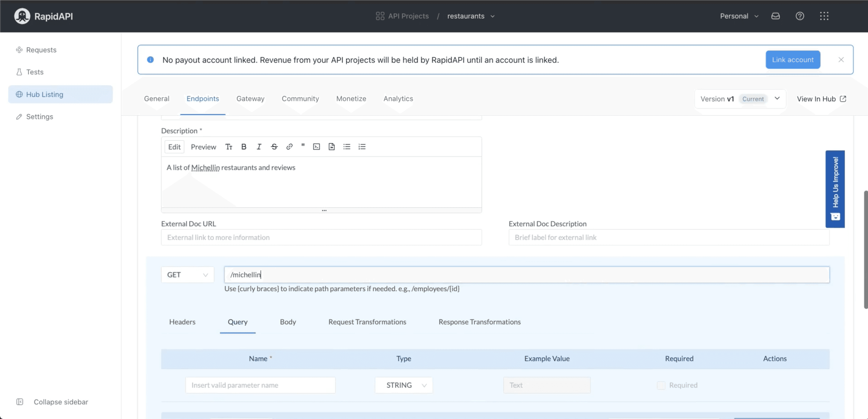Image resolution: width=868 pixels, height=419 pixels.
Task: Click the External Doc Description field
Action: point(669,237)
